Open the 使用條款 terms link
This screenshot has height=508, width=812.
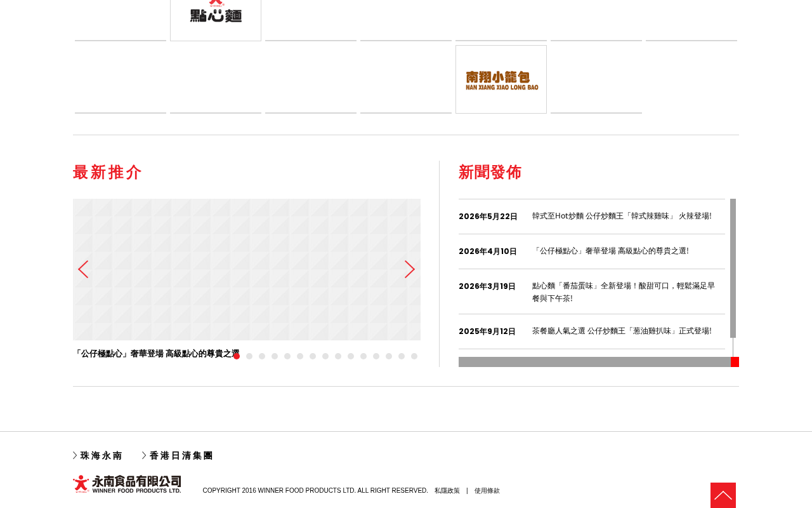(487, 491)
